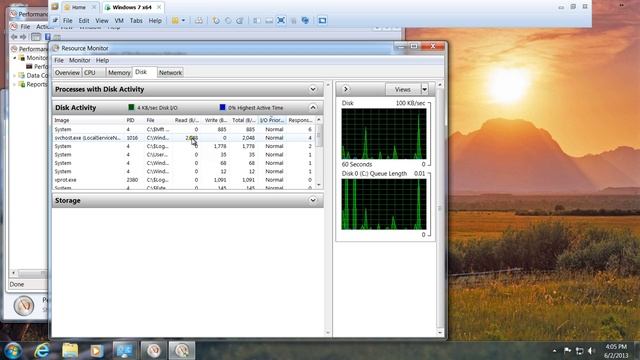640x360 pixels.
Task: Select Performance root node in tree
Action: pos(29,49)
